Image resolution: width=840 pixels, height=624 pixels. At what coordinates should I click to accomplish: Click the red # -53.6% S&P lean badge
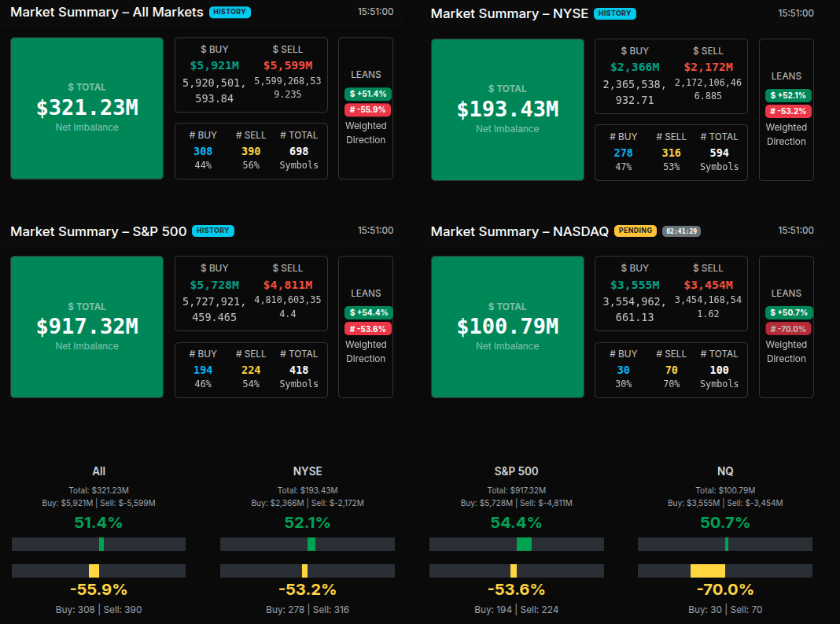pyautogui.click(x=366, y=328)
